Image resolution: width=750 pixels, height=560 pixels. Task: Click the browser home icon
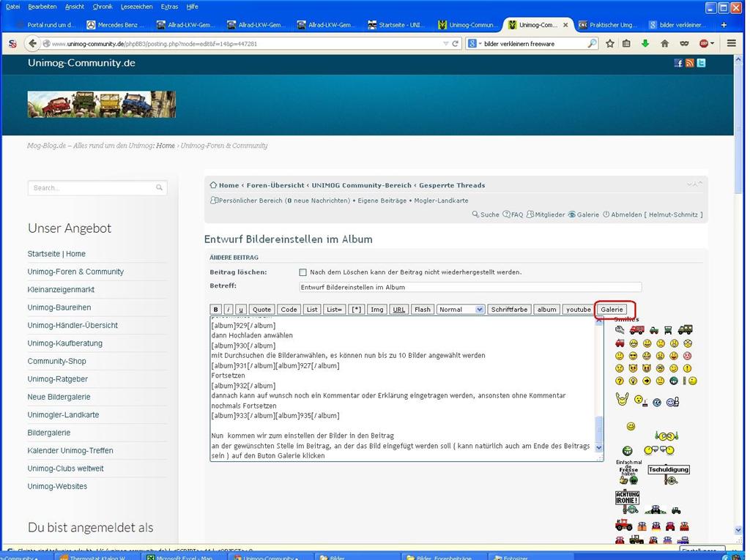(664, 44)
